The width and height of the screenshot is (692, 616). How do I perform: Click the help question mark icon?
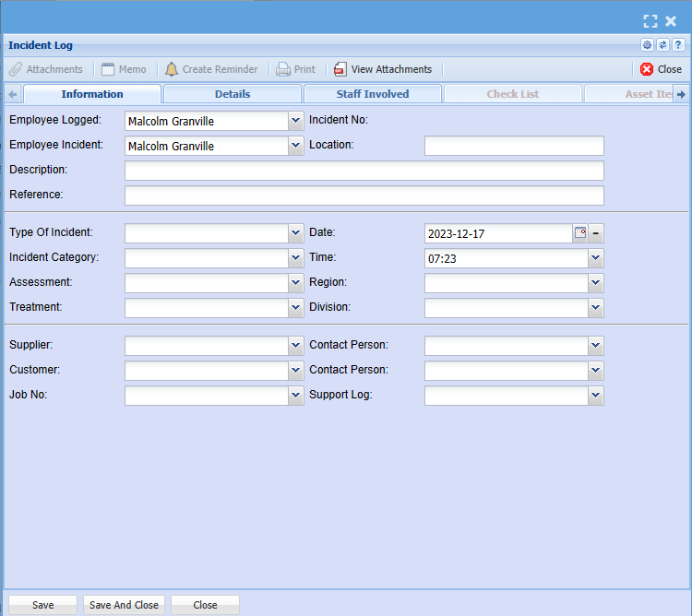[x=677, y=45]
